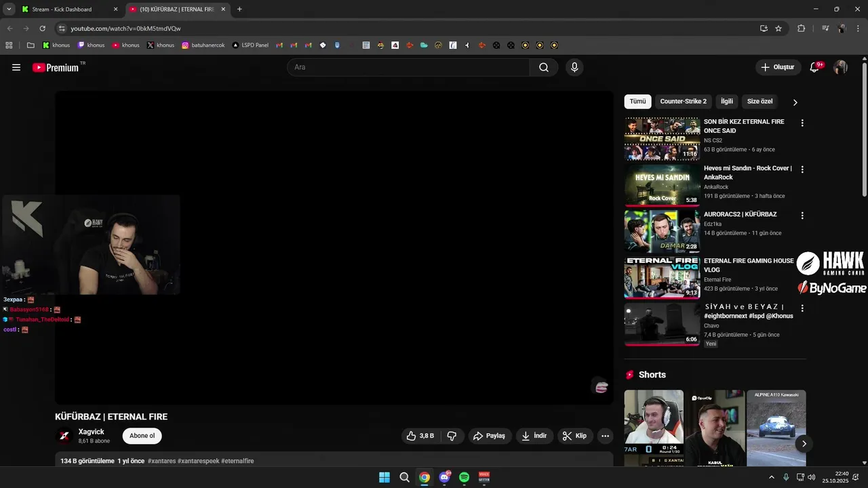Open the LSPD Panel bookmark
This screenshot has width=868, height=488.
[250, 45]
